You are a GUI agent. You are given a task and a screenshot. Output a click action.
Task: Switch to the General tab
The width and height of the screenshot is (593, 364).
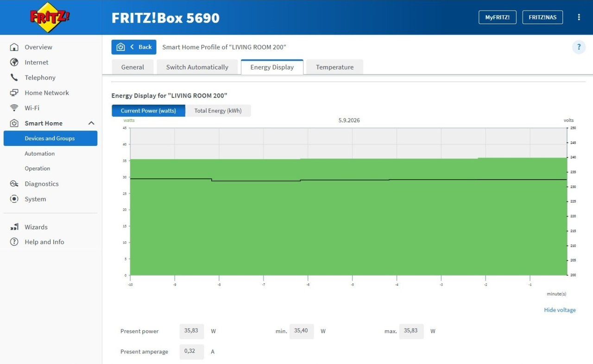tap(132, 67)
